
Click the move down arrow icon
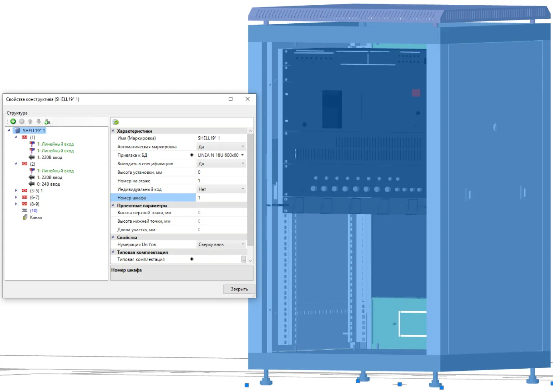[x=39, y=121]
